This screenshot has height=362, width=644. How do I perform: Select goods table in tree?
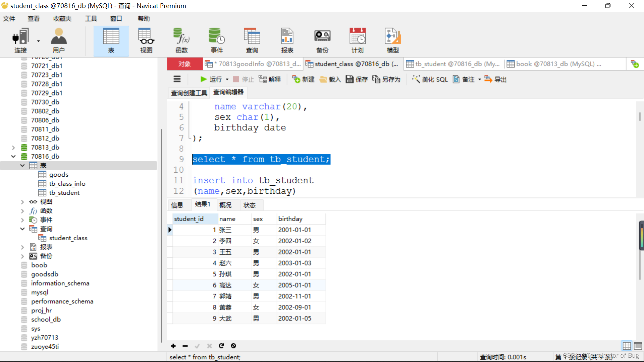(x=59, y=175)
